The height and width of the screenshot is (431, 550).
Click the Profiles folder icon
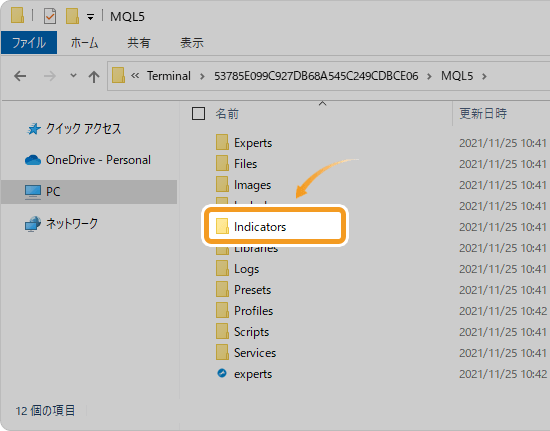coord(222,310)
